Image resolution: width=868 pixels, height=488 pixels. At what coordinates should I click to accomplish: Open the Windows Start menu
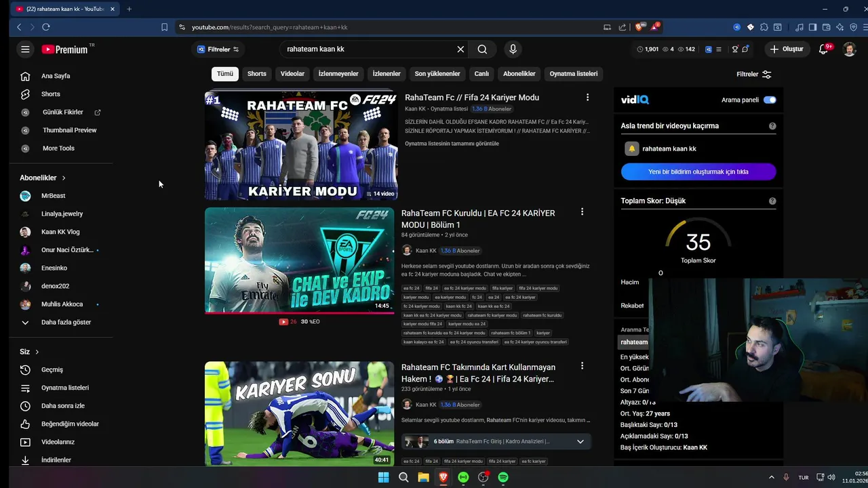point(383,477)
